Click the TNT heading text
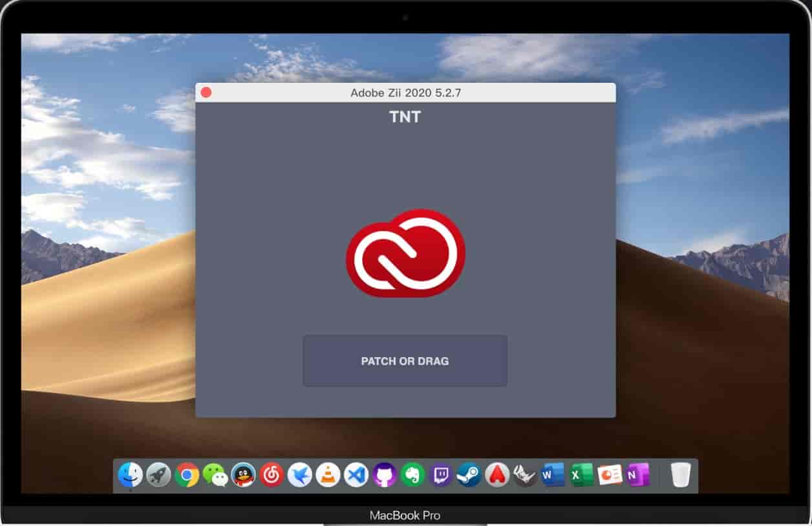 (405, 117)
